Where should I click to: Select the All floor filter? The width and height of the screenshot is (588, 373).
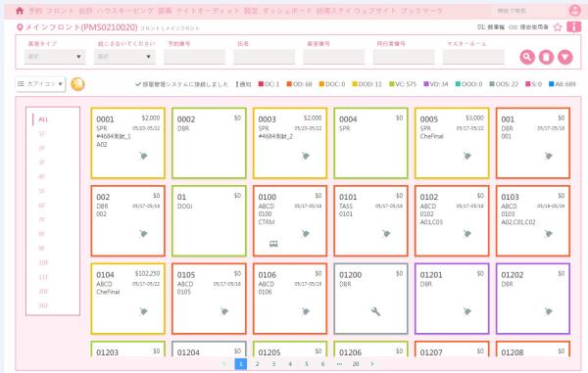43,119
